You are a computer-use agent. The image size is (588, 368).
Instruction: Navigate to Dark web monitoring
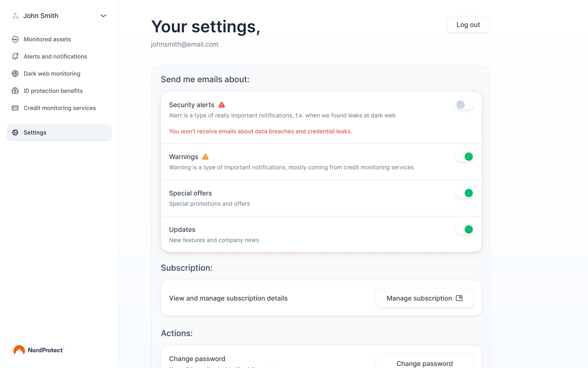click(x=59, y=74)
